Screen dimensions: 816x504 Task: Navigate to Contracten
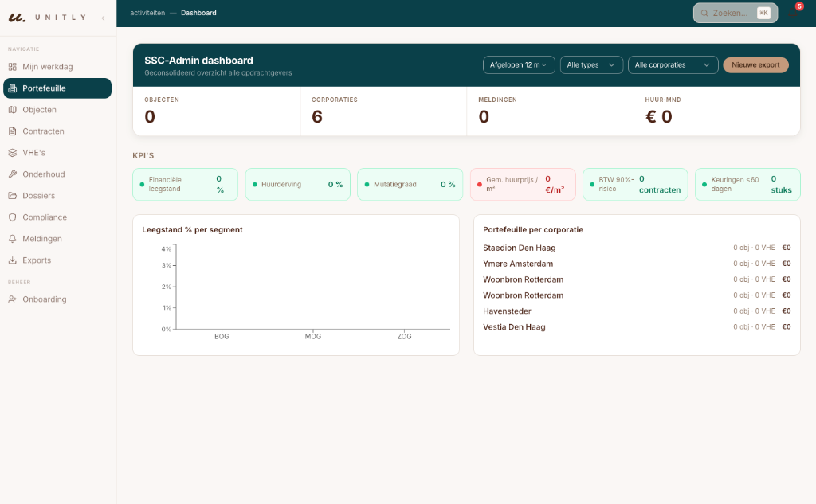tap(57, 131)
